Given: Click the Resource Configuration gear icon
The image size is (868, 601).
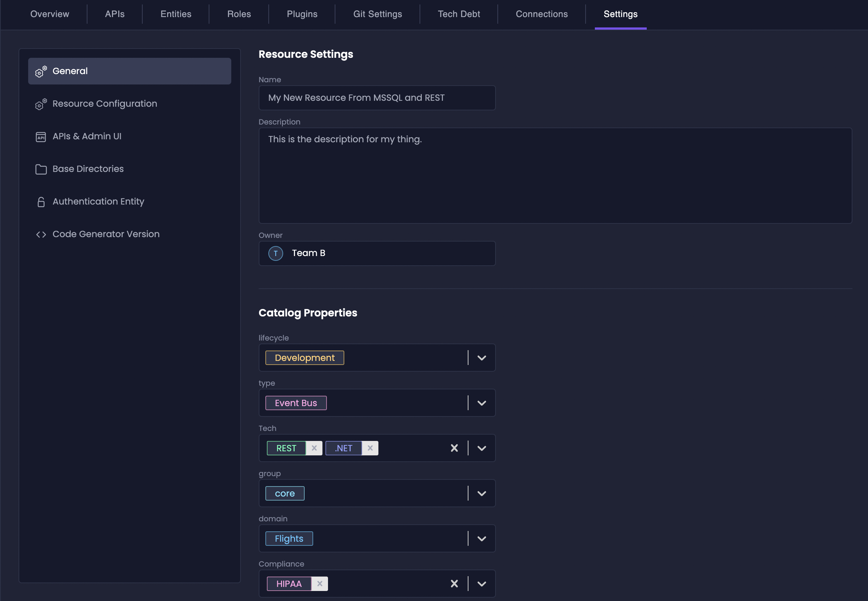Looking at the screenshot, I should [41, 104].
